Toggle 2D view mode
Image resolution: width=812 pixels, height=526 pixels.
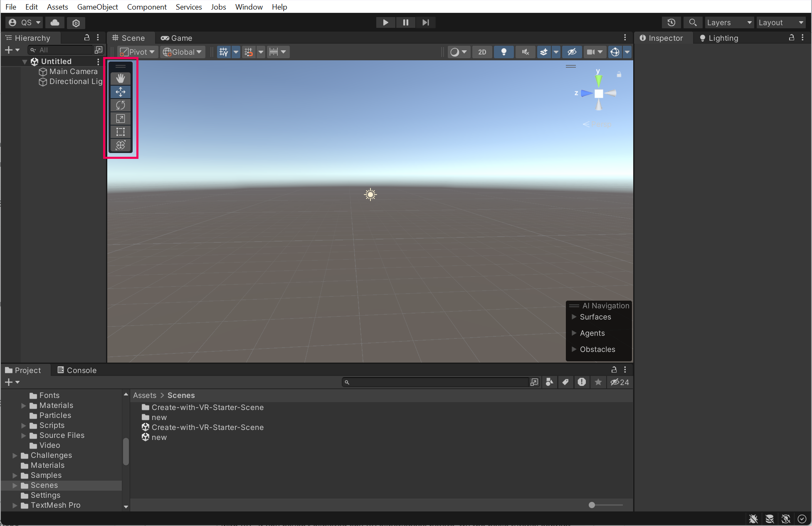point(482,52)
